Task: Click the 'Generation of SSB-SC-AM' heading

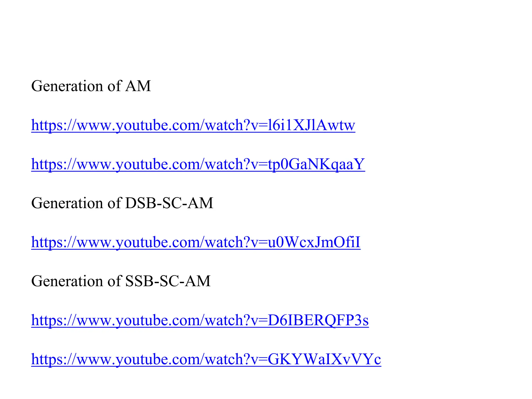Action: click(121, 281)
